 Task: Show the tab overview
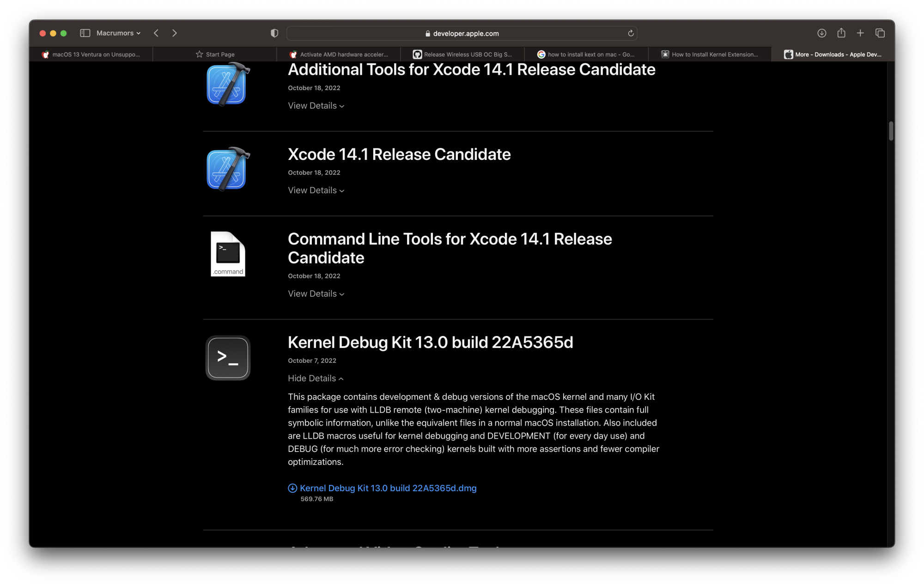click(x=880, y=33)
